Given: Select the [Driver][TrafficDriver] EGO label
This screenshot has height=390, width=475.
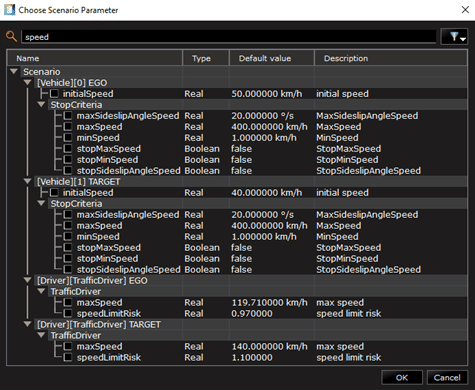Looking at the screenshot, I should 92,281.
